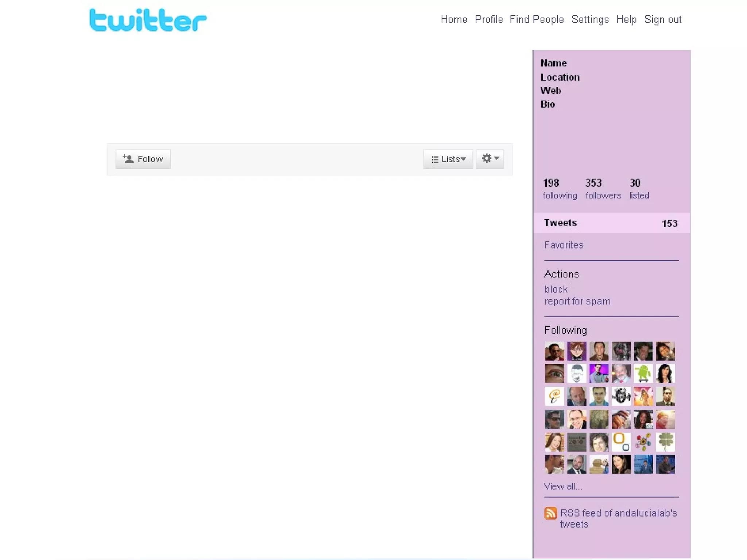Click Sign out link
The image size is (747, 560).
coord(663,19)
